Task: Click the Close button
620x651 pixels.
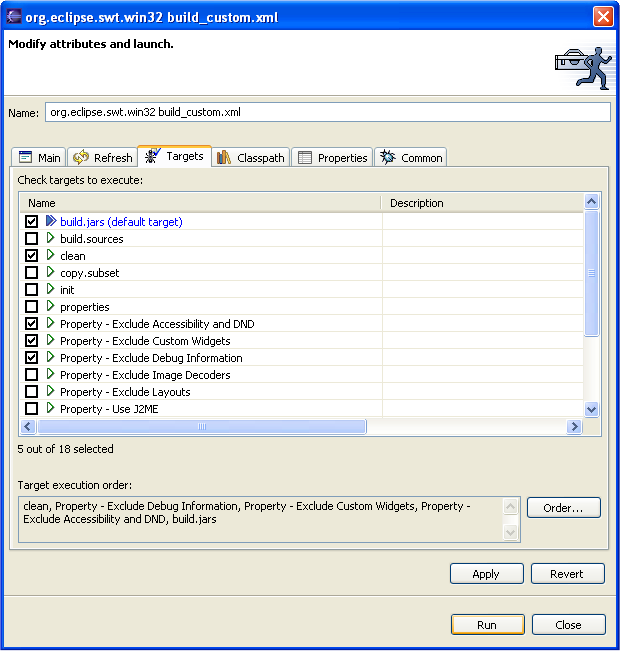Action: tap(569, 625)
